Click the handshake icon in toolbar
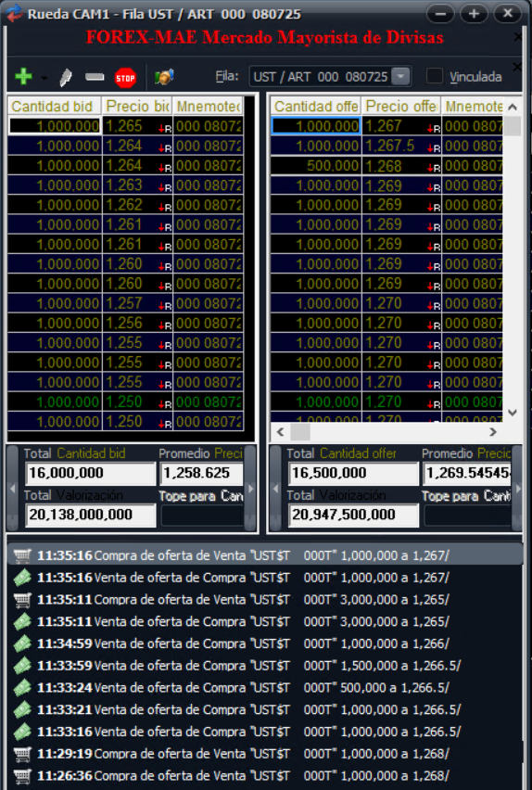532x790 pixels. pos(164,77)
